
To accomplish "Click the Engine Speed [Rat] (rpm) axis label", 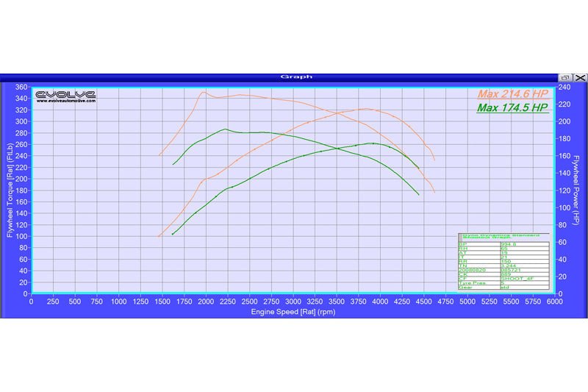I will [293, 310].
